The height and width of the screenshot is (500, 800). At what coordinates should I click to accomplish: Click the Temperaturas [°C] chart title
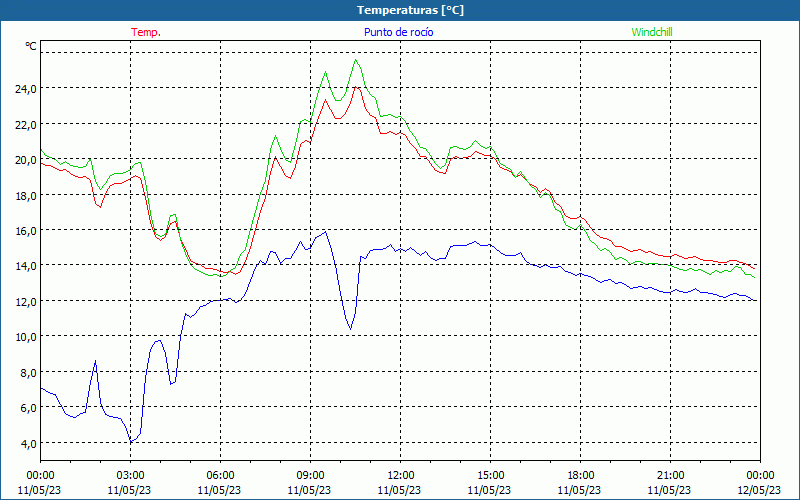point(410,10)
